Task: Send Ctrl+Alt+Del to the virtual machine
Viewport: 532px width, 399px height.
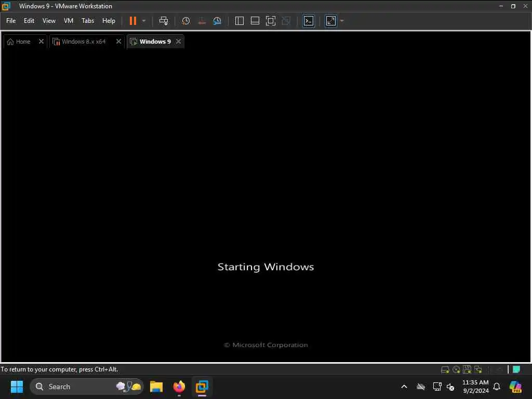Action: click(164, 21)
